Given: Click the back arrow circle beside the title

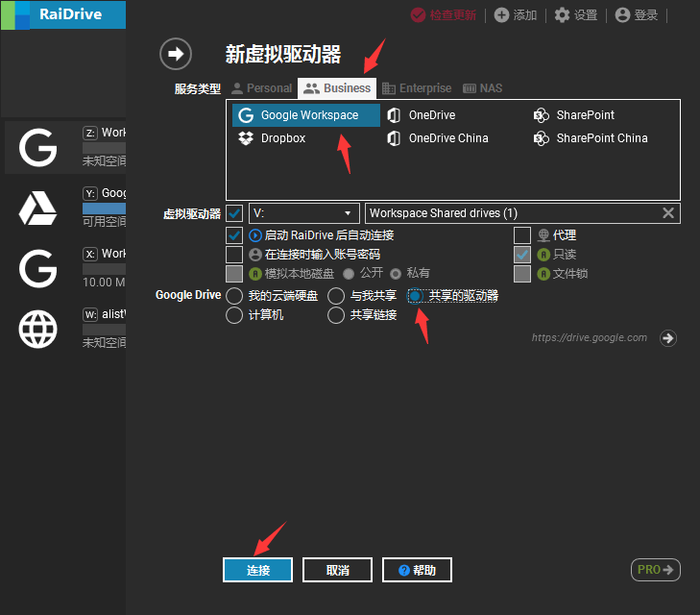Looking at the screenshot, I should click(176, 54).
